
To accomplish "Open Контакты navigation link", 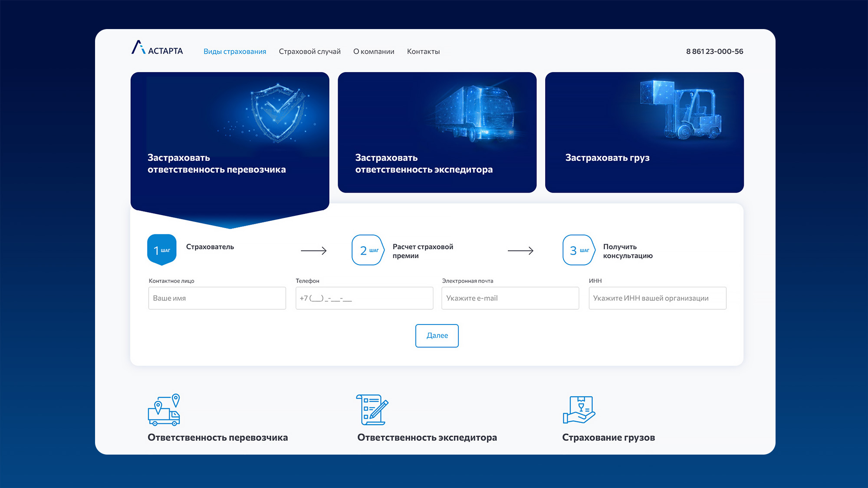I will pos(423,52).
